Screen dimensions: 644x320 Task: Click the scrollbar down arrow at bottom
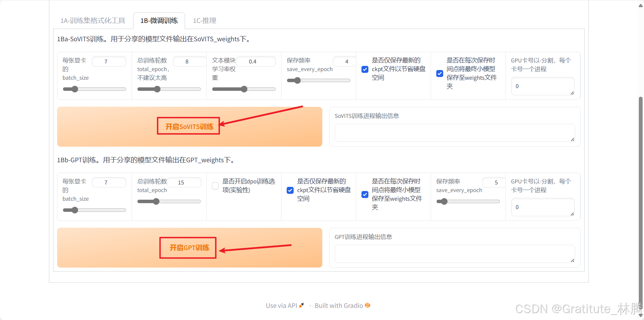click(x=641, y=315)
